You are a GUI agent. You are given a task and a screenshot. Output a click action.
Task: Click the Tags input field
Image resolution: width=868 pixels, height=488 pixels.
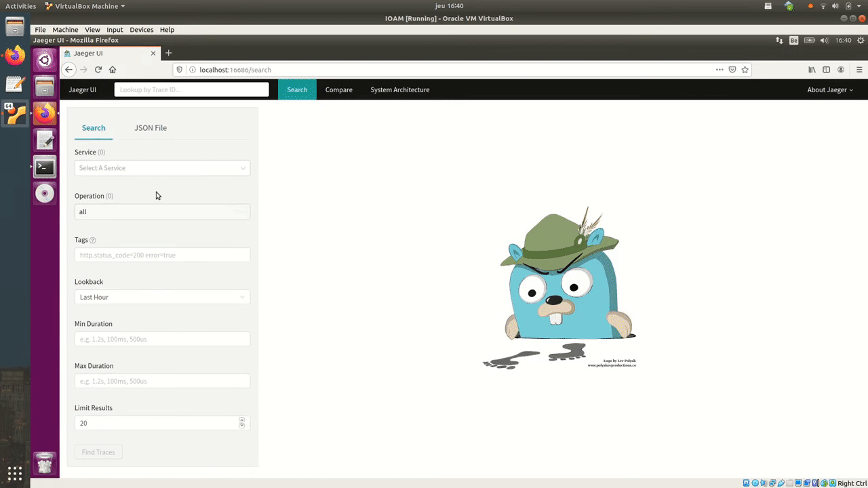[162, 255]
